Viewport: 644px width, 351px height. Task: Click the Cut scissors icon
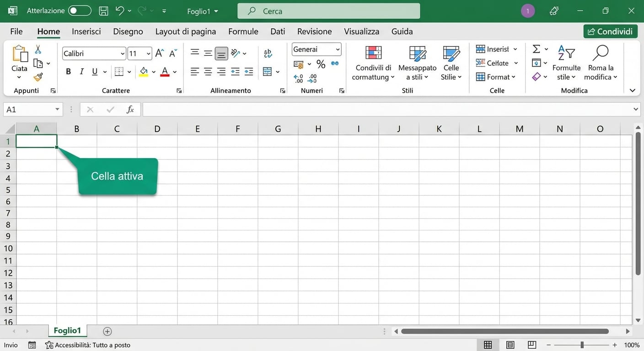38,49
